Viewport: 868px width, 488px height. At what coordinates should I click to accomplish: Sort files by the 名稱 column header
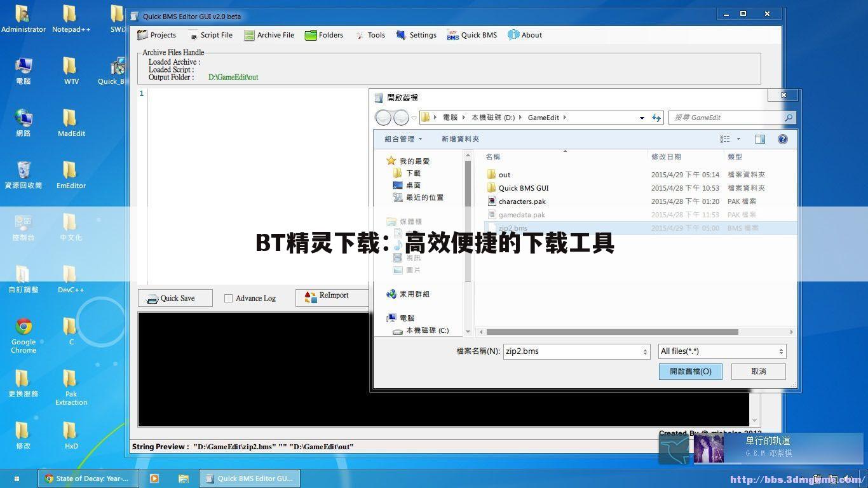click(493, 156)
